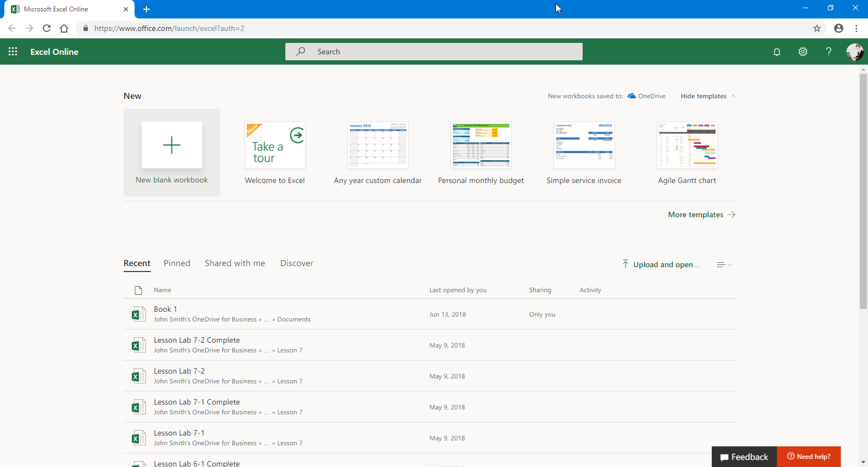868x467 pixels.
Task: Open the account profile picture
Action: (854, 52)
